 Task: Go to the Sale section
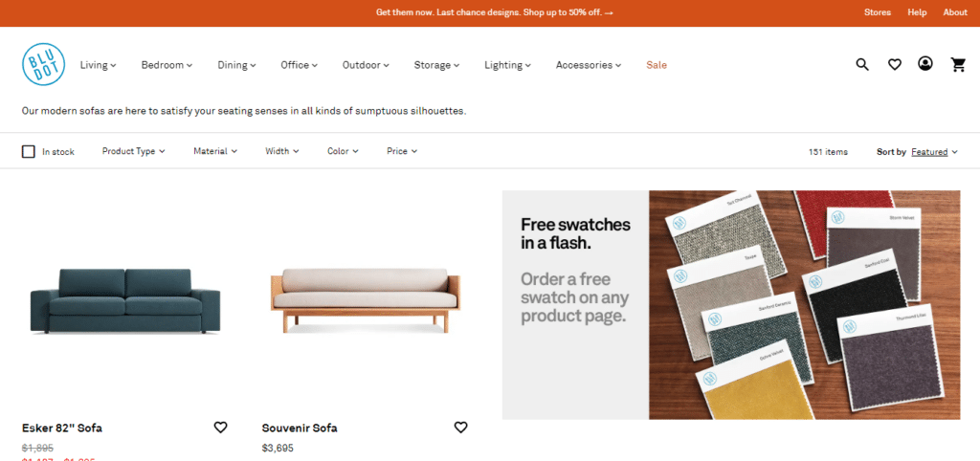(657, 65)
